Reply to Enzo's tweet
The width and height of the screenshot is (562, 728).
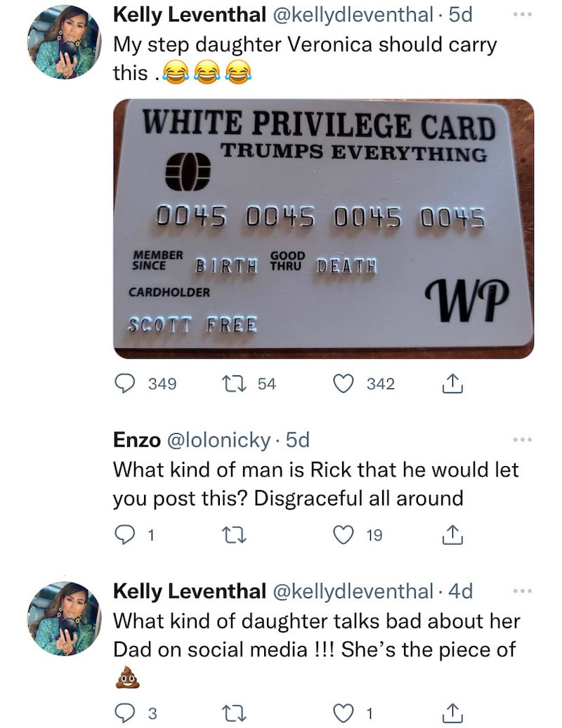click(x=124, y=535)
